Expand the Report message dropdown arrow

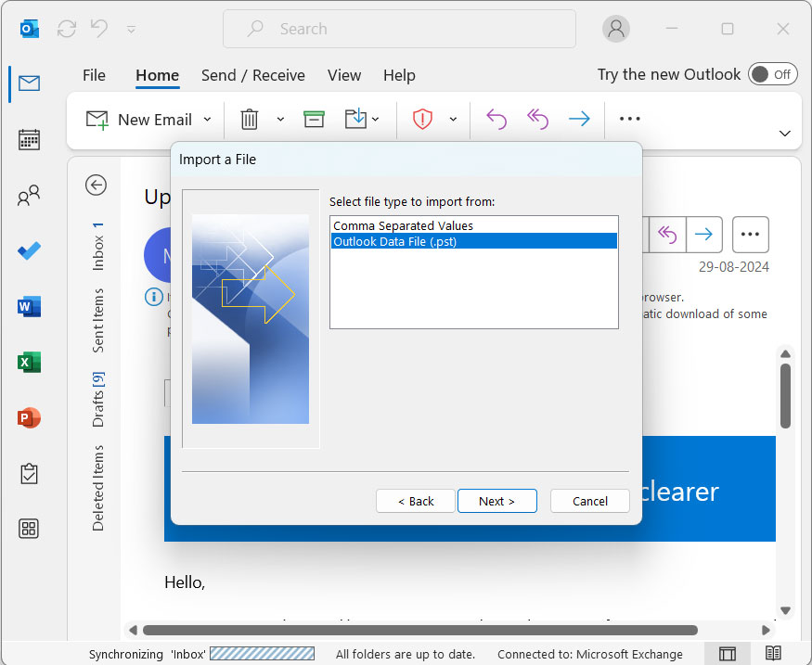pos(453,119)
